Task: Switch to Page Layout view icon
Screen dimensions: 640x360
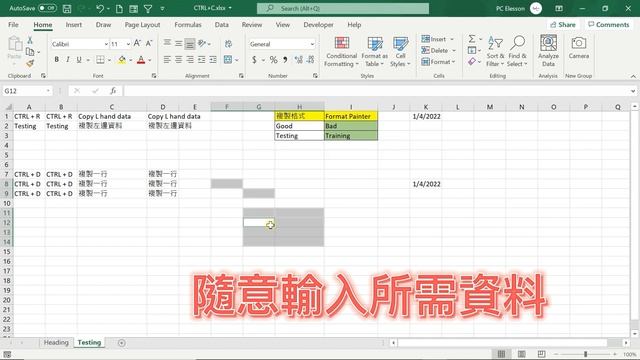Action: (x=521, y=354)
